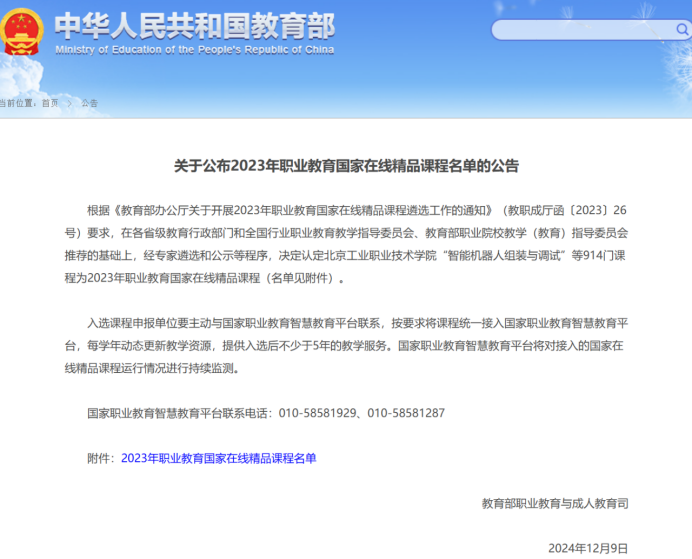692x559 pixels.
Task: Click the 中华人民共和国教育部 site title
Action: [195, 24]
